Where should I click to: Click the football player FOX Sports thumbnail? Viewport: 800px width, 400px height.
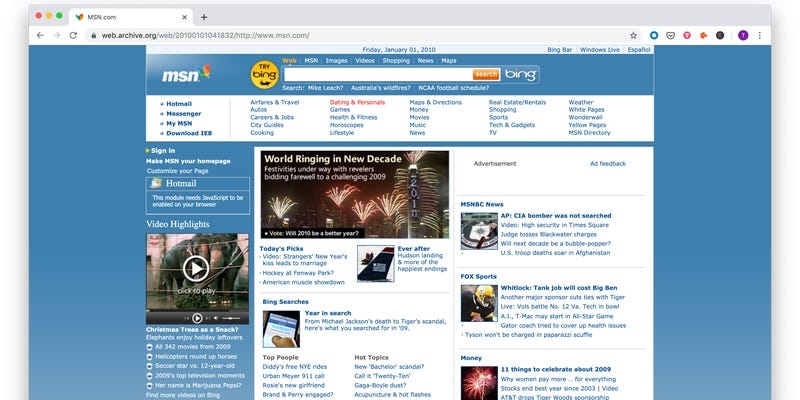(x=479, y=303)
